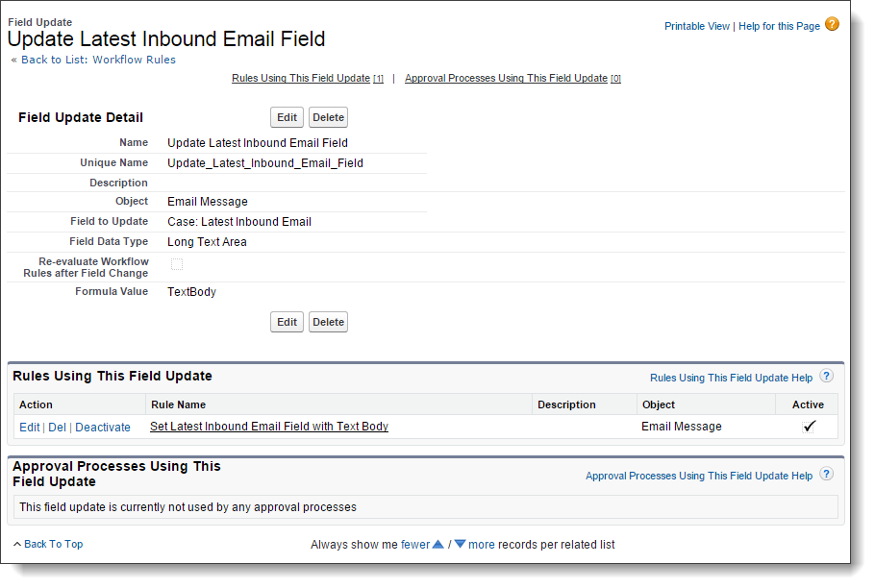This screenshot has width=875, height=588.
Task: Click the bottom Edit button below Formula Value
Action: [x=287, y=322]
